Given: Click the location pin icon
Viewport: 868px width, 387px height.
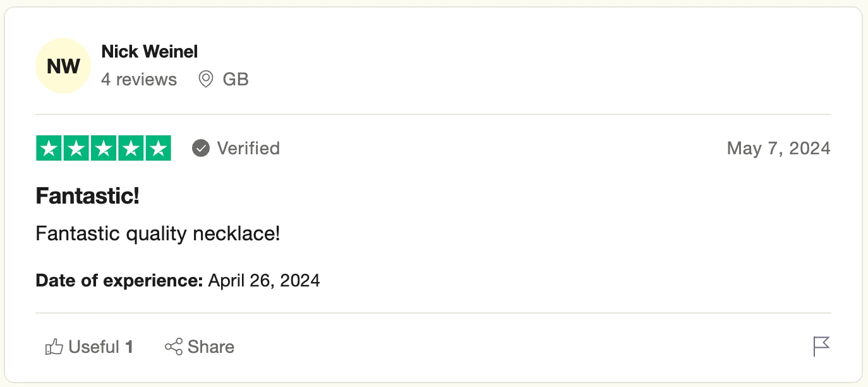Looking at the screenshot, I should click(x=205, y=80).
